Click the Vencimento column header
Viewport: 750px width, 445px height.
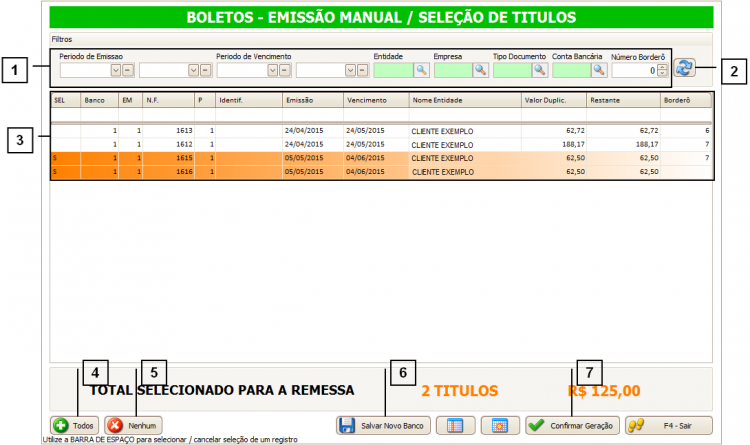375,101
